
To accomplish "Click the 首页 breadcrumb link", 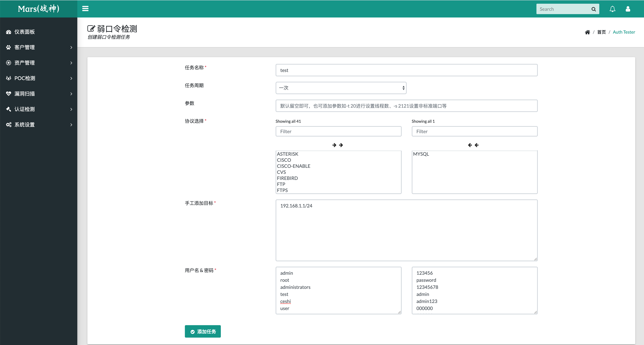I will tap(601, 32).
